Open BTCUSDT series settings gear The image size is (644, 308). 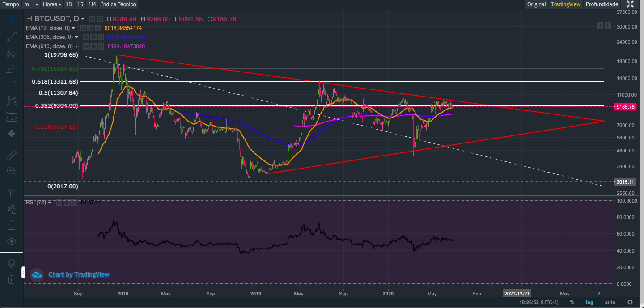point(99,19)
